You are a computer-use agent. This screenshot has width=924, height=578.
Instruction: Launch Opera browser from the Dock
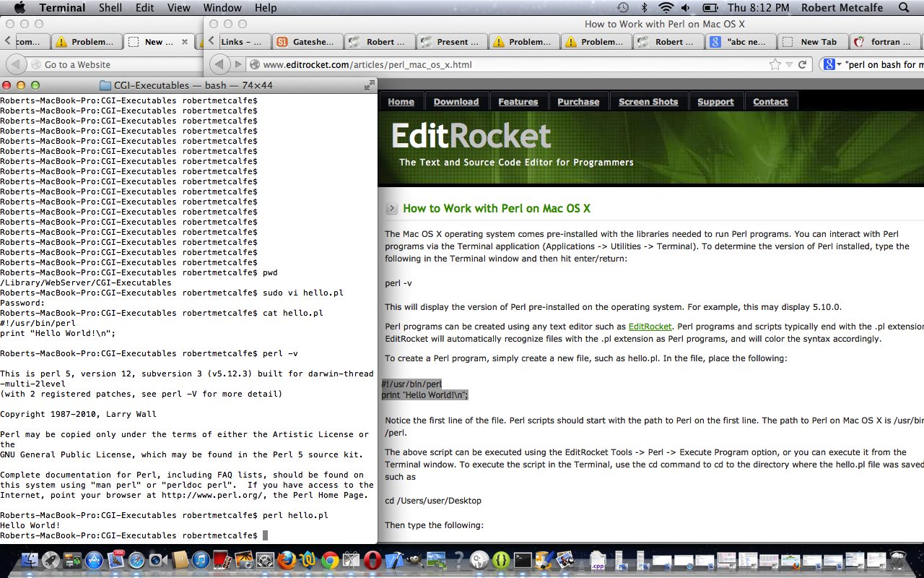pos(372,561)
